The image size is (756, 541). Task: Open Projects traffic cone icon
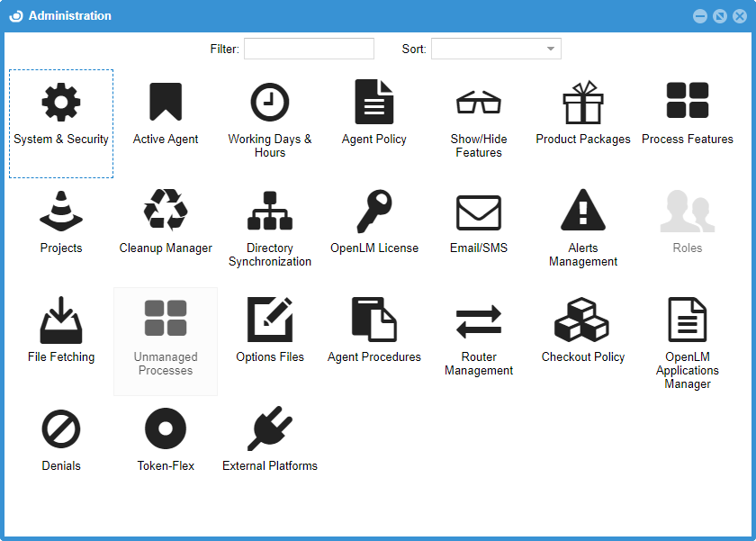click(x=61, y=212)
